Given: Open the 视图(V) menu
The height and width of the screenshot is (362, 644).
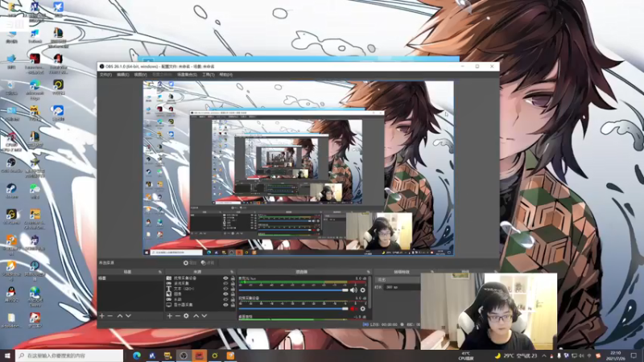Looking at the screenshot, I should coord(140,75).
